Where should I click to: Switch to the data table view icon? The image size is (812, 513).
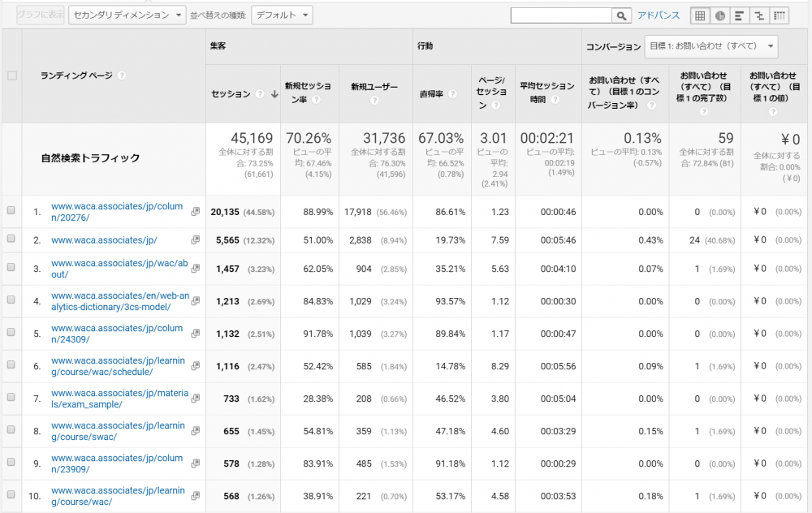click(x=700, y=15)
